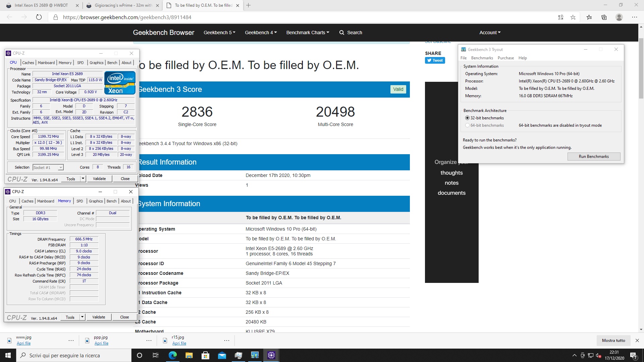Open Edge settings and more menu
644x362 pixels.
click(634, 17)
